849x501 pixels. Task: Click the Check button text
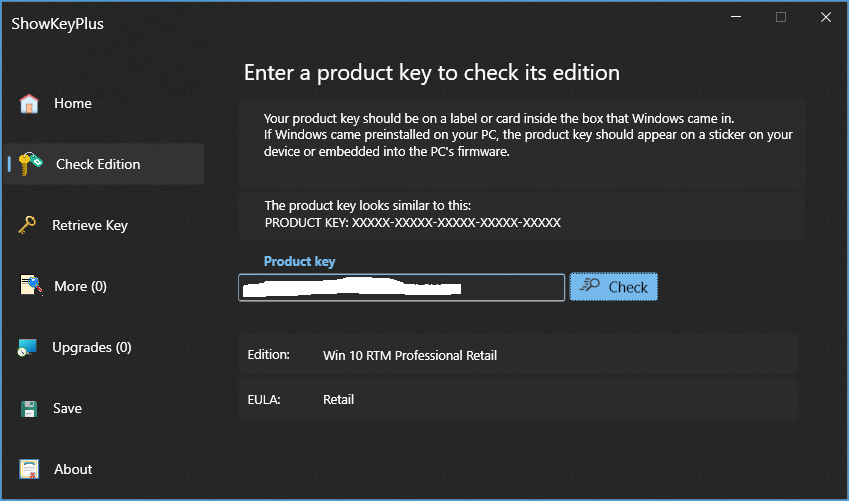(628, 287)
